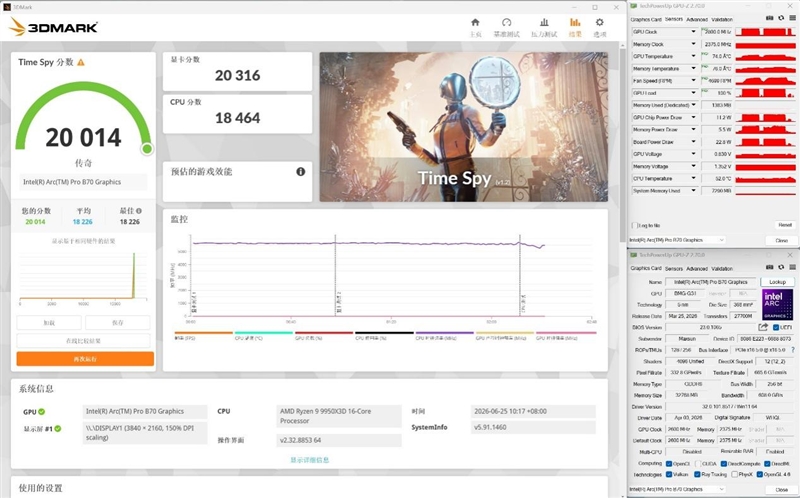Toggle the Ray Tracing checkbox
Screen dimensions: 800x498
(x=697, y=475)
